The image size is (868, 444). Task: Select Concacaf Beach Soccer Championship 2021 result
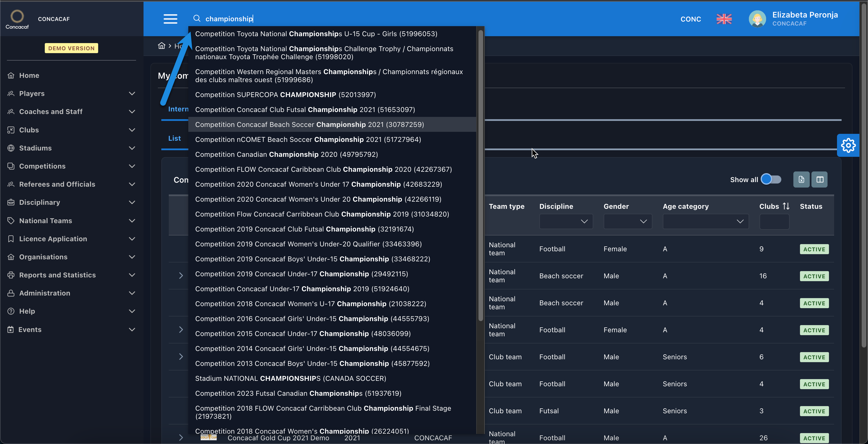click(309, 124)
